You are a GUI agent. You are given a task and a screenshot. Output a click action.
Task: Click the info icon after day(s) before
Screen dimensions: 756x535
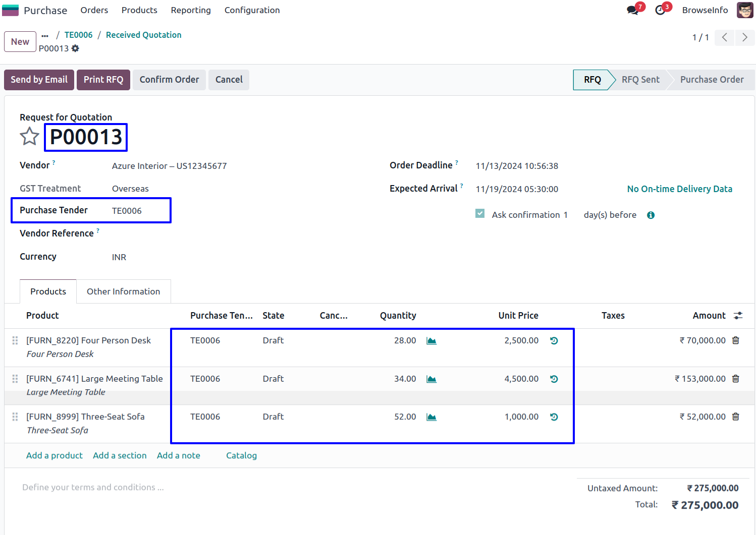(651, 215)
